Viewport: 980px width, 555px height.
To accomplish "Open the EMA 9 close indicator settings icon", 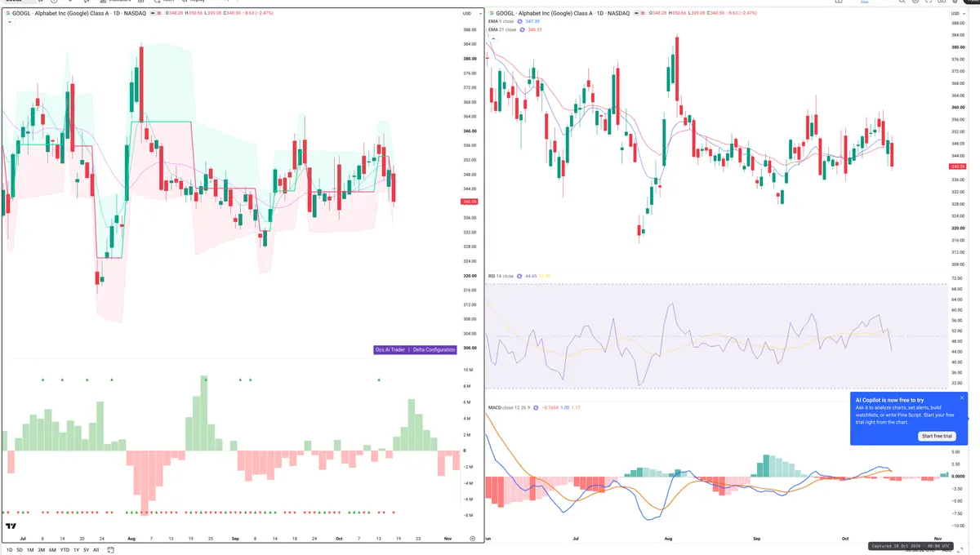I will (520, 21).
